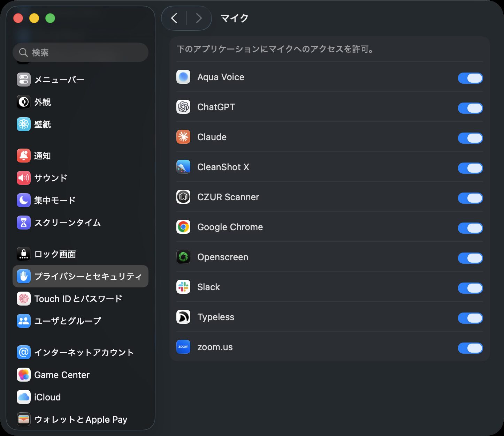The width and height of the screenshot is (504, 436).
Task: Click the green zoom window button
Action: click(x=50, y=18)
